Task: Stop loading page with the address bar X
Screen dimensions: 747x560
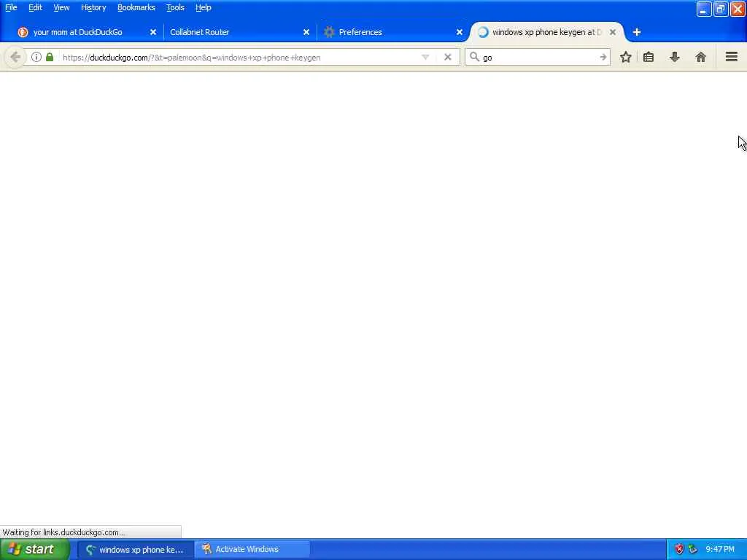Action: point(447,57)
